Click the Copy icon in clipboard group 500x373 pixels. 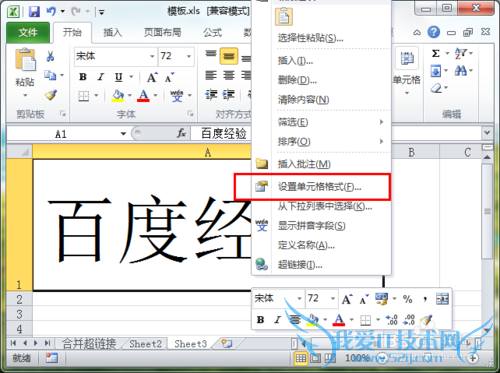pyautogui.click(x=50, y=75)
